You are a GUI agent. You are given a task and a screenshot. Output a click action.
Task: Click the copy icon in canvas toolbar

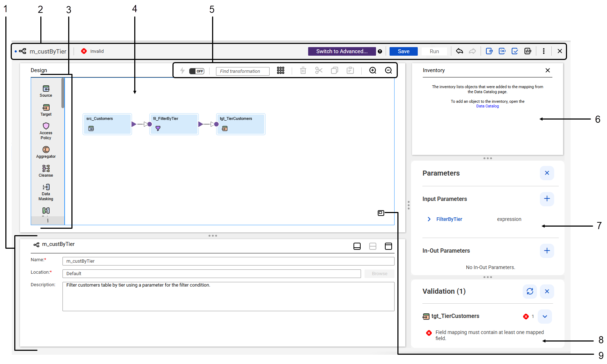(x=335, y=70)
